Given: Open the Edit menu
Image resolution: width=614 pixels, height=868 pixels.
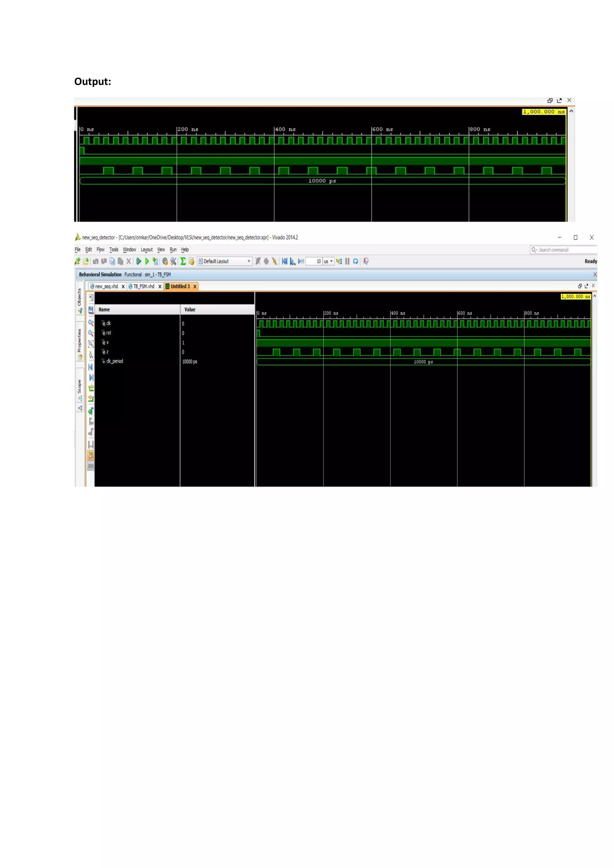Looking at the screenshot, I should [88, 249].
